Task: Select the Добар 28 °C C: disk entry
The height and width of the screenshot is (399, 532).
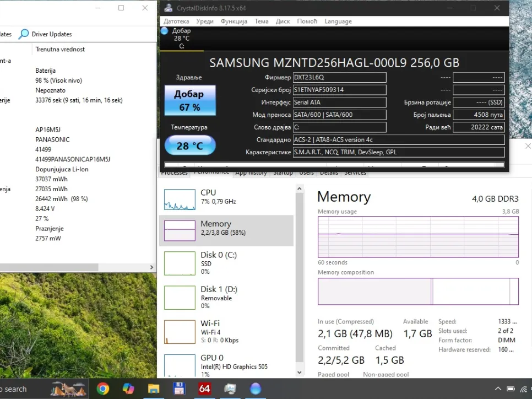Action: tap(182, 38)
